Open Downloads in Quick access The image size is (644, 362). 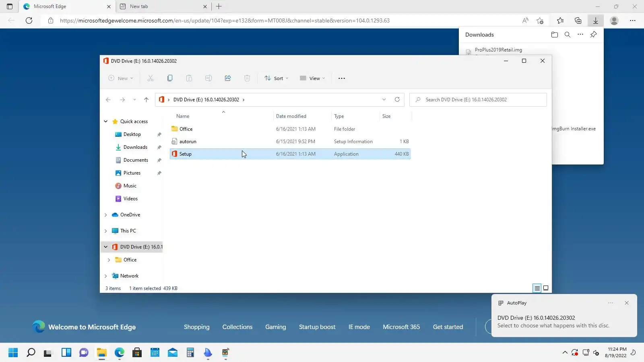pos(135,147)
